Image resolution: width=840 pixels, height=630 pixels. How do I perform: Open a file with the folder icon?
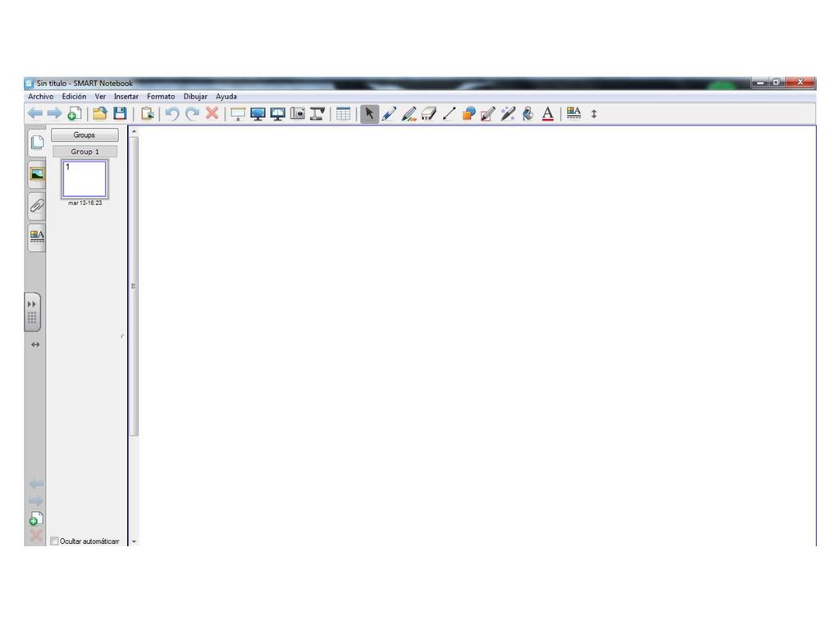pyautogui.click(x=99, y=113)
